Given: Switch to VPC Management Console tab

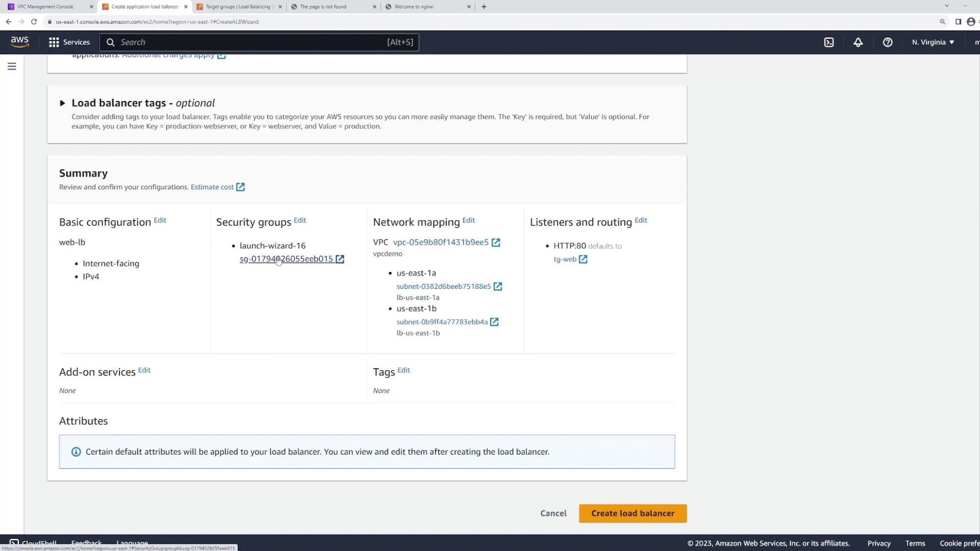Looking at the screenshot, I should (x=45, y=7).
